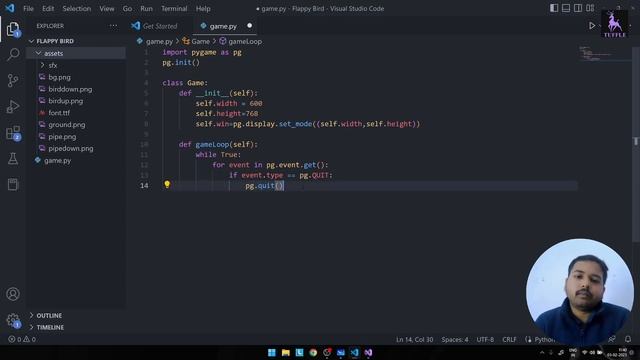Toggle Secondary Side Bar layout icon
Screen dimensions: 640x360
578,8
